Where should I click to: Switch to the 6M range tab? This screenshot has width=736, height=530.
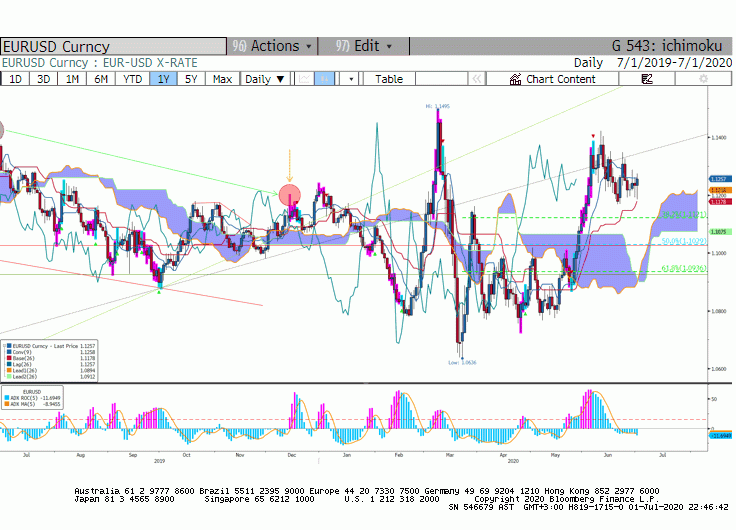[x=101, y=79]
